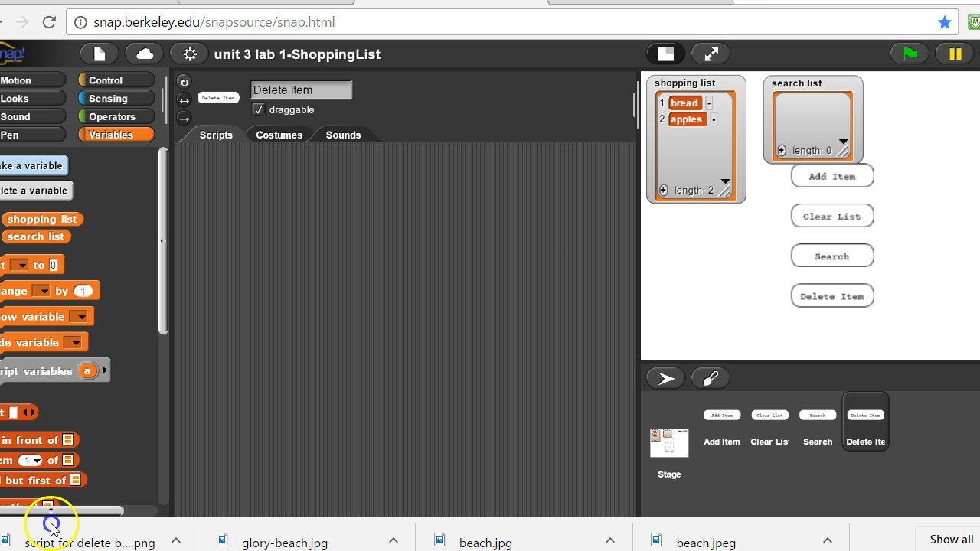Pause all scripts with the pause button
Viewport: 980px width, 551px height.
coord(955,54)
